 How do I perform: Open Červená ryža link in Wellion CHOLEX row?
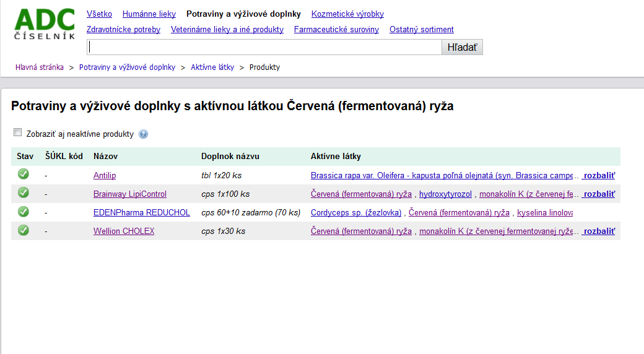tap(361, 231)
